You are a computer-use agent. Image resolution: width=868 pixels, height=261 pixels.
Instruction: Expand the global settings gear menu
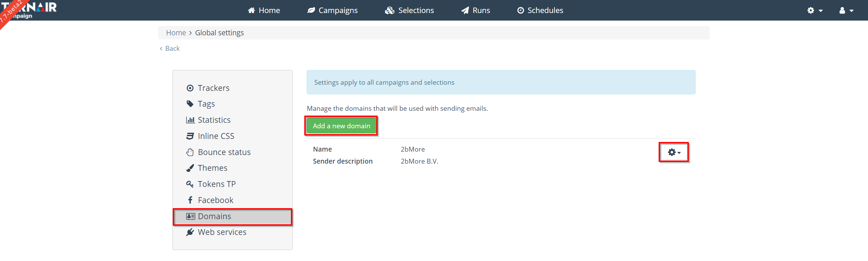tap(815, 10)
